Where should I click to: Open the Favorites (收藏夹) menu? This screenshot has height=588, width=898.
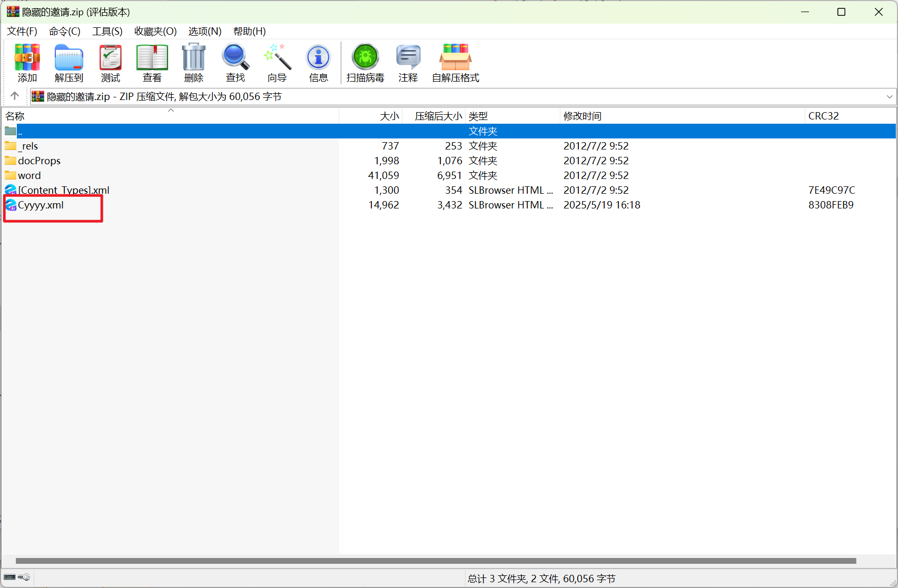(x=155, y=32)
